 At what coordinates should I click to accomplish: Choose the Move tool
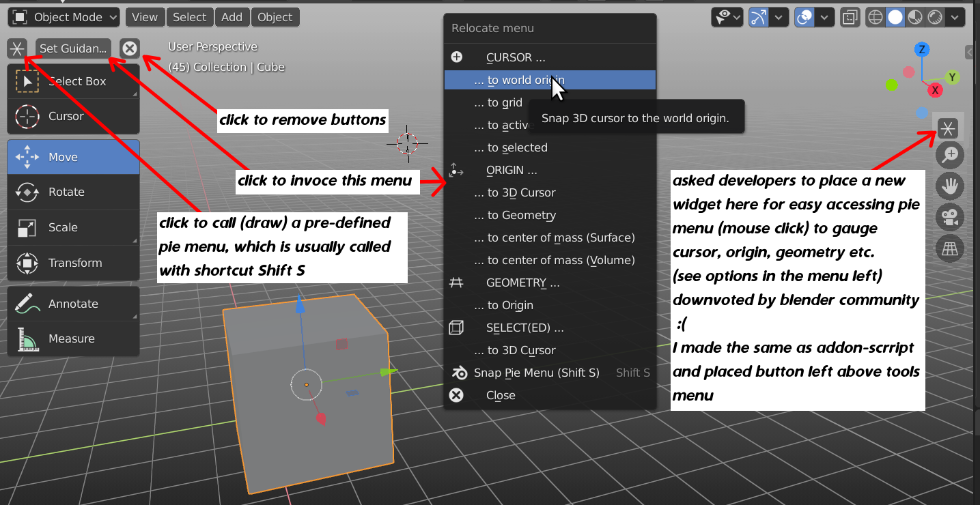pyautogui.click(x=73, y=157)
